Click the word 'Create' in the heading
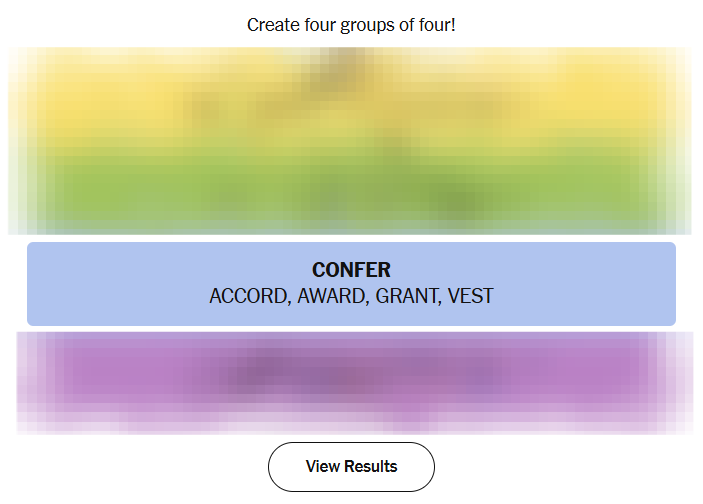The height and width of the screenshot is (504, 703). 272,24
